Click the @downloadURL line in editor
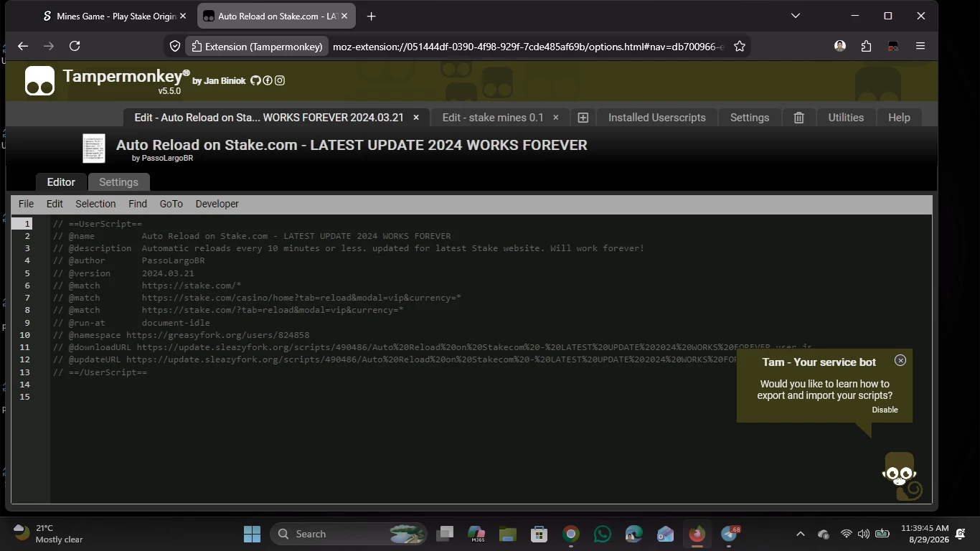The width and height of the screenshot is (980, 551). click(433, 347)
